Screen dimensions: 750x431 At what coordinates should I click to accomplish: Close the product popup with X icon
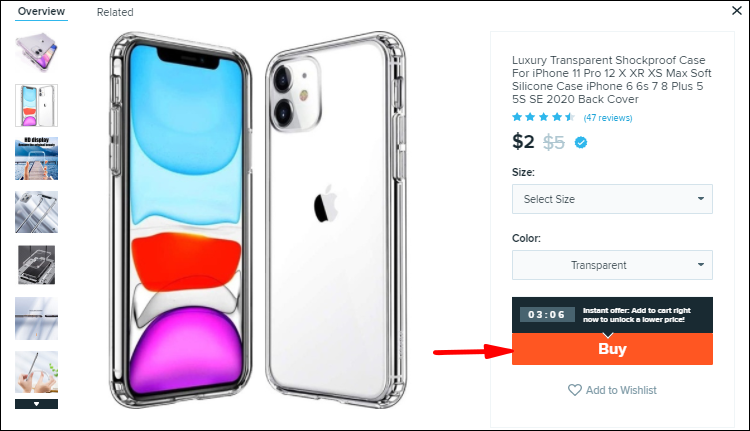735,12
